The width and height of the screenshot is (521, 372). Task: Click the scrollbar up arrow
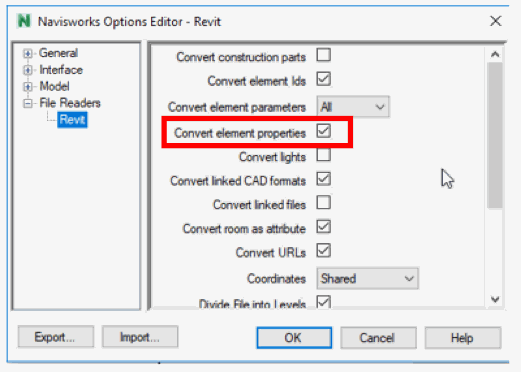pyautogui.click(x=495, y=54)
